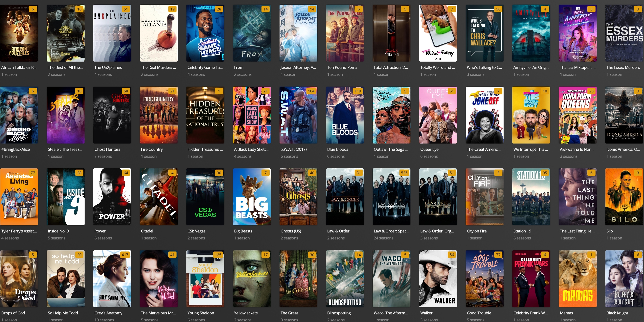Open the 'Stealer: The Treas...' title link
644x322 pixels.
pos(65,149)
